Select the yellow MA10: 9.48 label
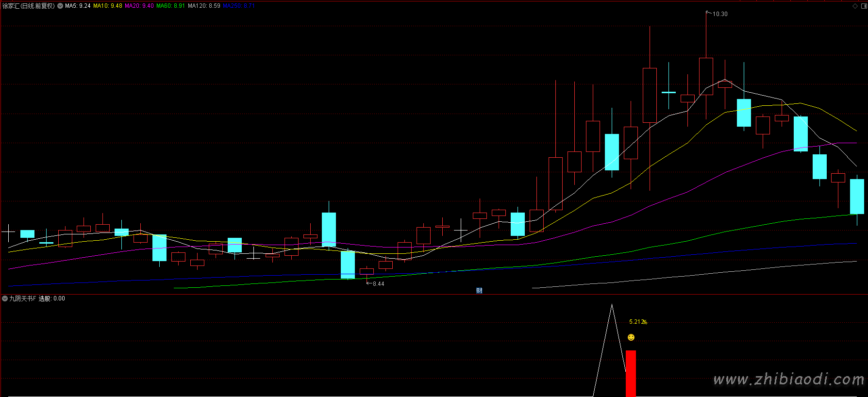Screen dimensions: 868x397 pyautogui.click(x=108, y=6)
